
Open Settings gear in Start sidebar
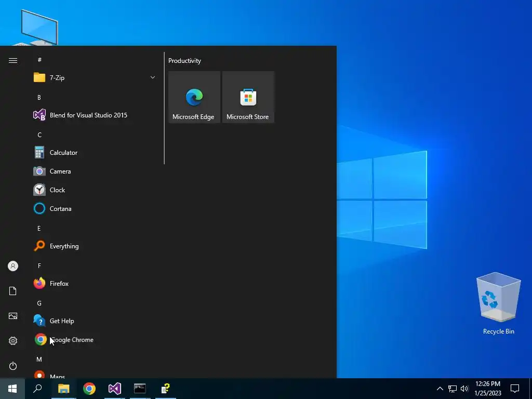pyautogui.click(x=13, y=341)
